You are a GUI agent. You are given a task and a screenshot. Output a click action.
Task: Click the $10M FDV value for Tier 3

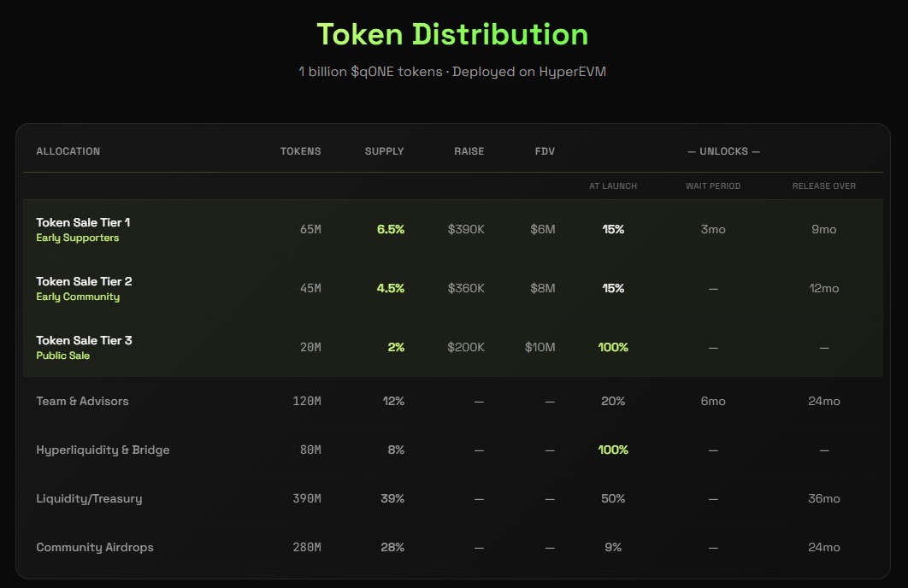point(539,347)
